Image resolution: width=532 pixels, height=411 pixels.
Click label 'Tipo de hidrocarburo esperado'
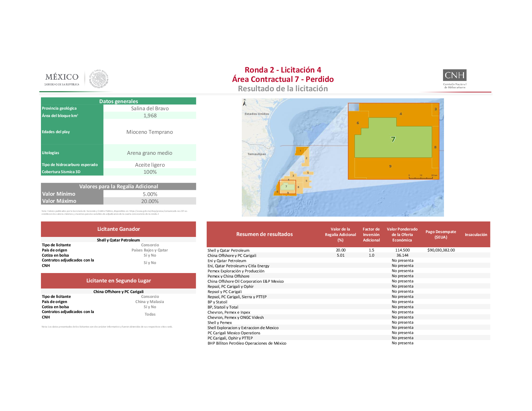coord(70,165)
